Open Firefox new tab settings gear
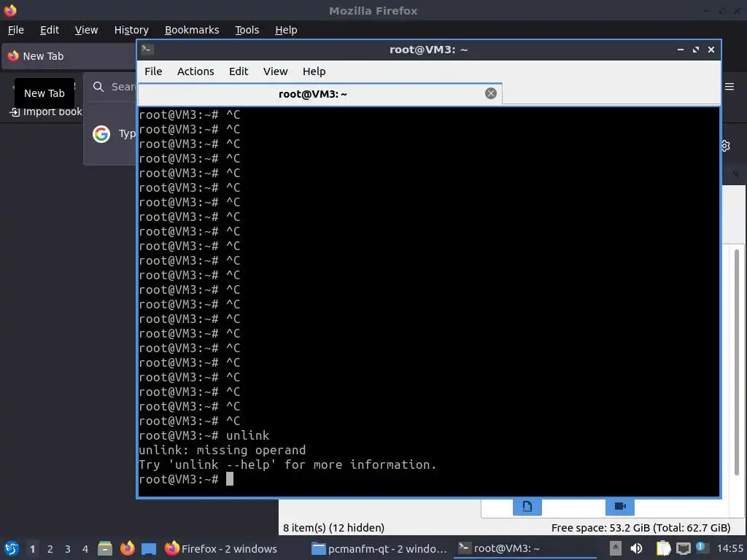This screenshot has height=560, width=747. coord(726,146)
